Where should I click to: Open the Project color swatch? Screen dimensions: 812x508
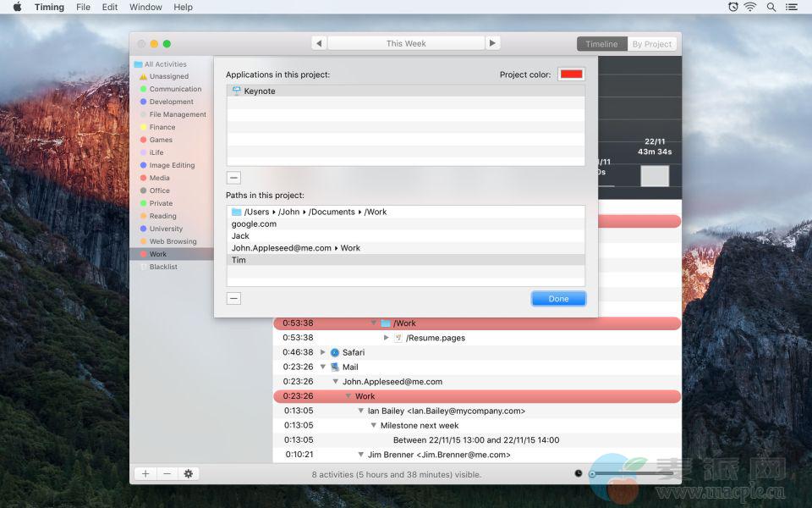(x=571, y=75)
